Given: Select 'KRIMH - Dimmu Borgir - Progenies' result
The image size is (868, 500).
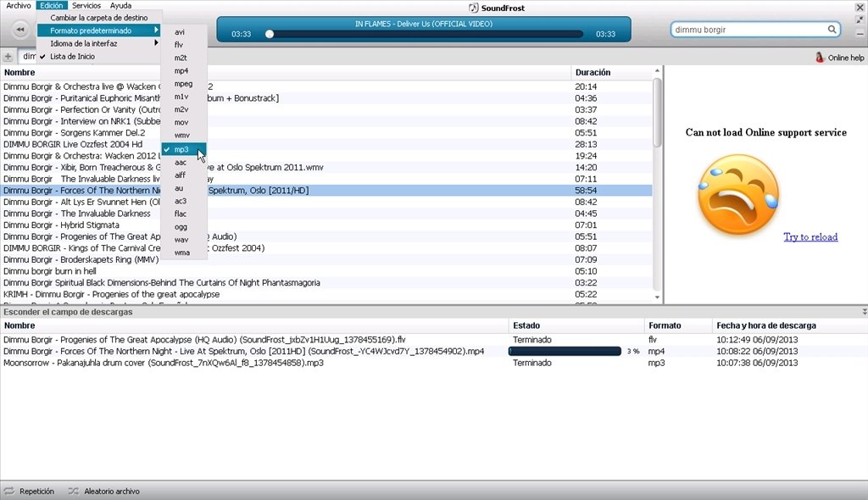Looking at the screenshot, I should 326,294.
